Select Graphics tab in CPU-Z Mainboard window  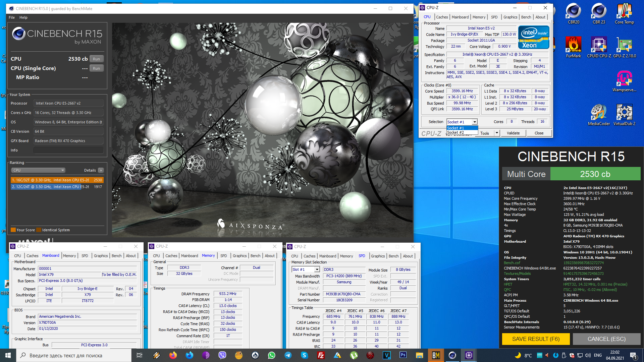click(101, 256)
